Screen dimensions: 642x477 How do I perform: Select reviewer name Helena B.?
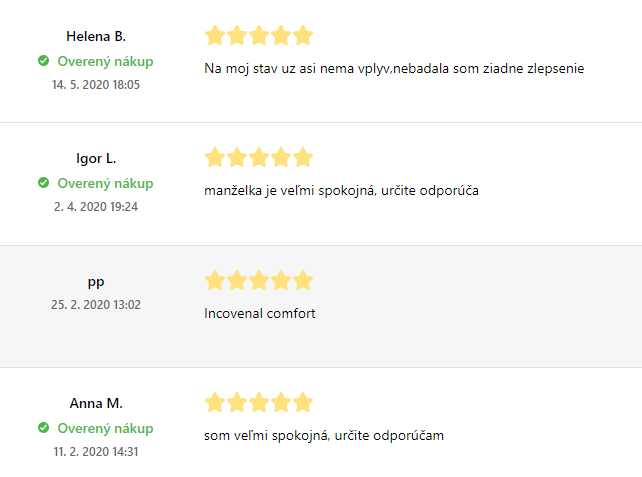coord(96,36)
